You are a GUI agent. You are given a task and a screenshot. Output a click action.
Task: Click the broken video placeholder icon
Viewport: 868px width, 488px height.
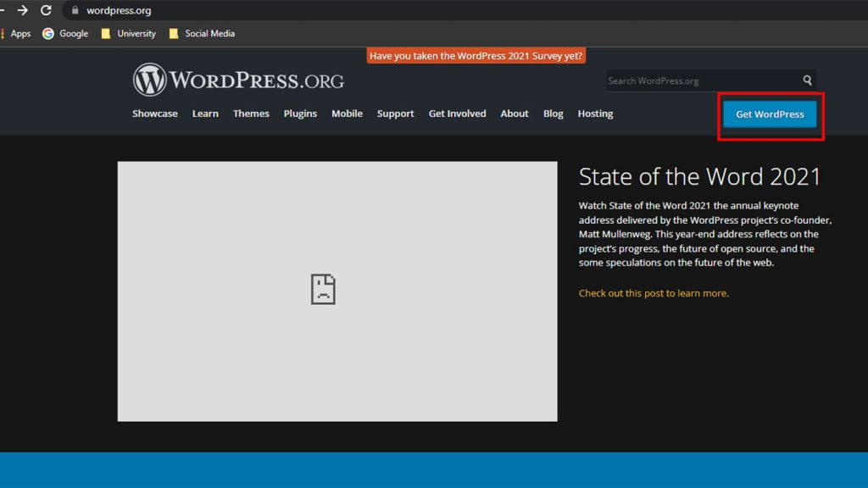[323, 289]
